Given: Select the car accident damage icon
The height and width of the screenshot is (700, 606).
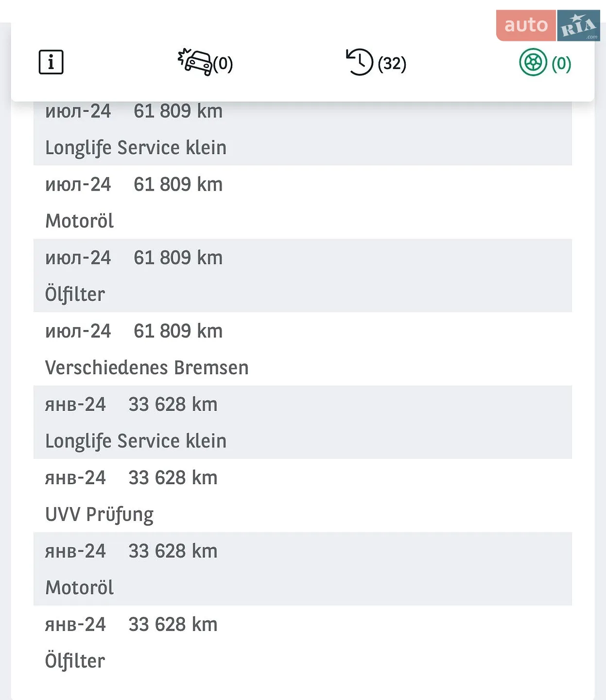Looking at the screenshot, I should 195,62.
